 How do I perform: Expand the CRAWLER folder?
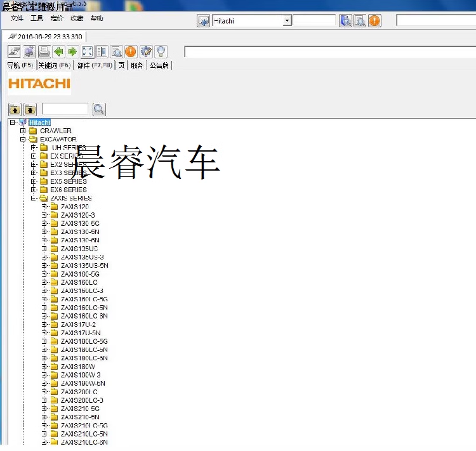23,131
